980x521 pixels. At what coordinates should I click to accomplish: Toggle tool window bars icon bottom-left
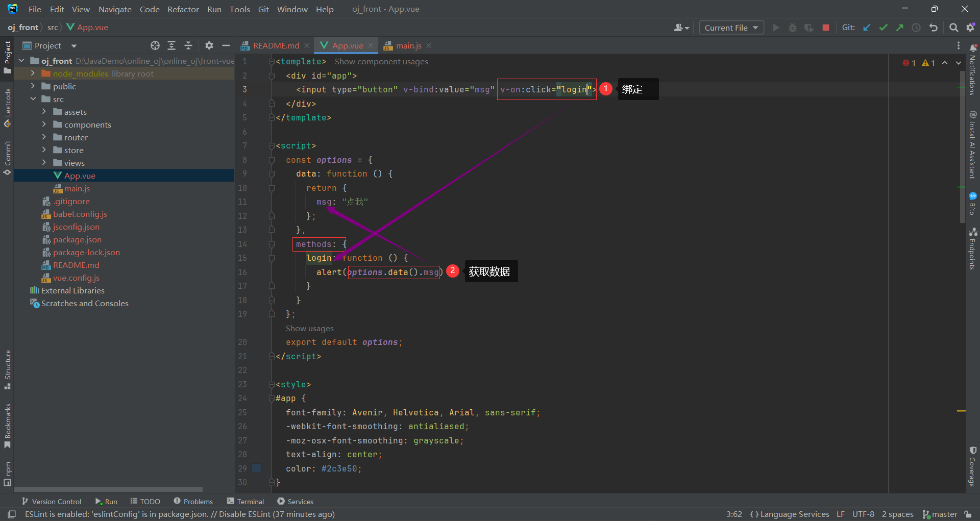pos(12,514)
